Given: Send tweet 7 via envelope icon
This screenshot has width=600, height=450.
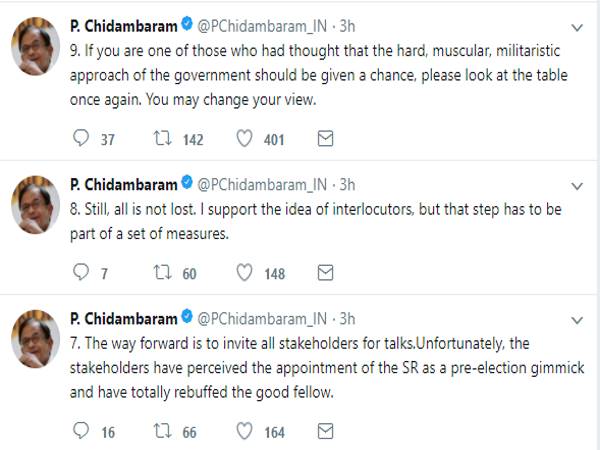Looking at the screenshot, I should point(325,431).
